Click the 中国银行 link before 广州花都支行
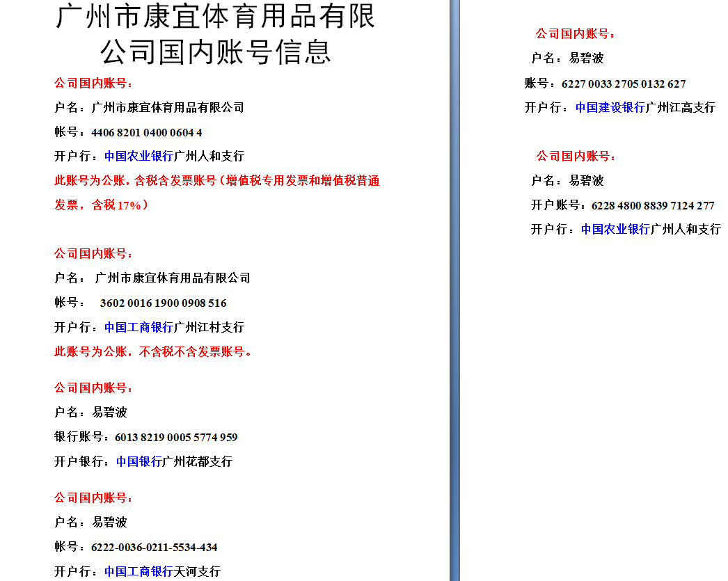The height and width of the screenshot is (581, 728). coord(139,462)
